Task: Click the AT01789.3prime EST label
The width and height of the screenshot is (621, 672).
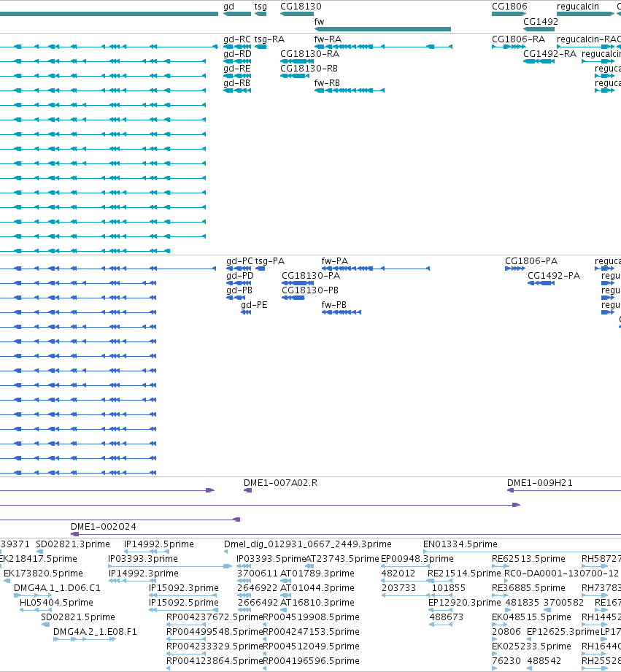Action: (317, 573)
